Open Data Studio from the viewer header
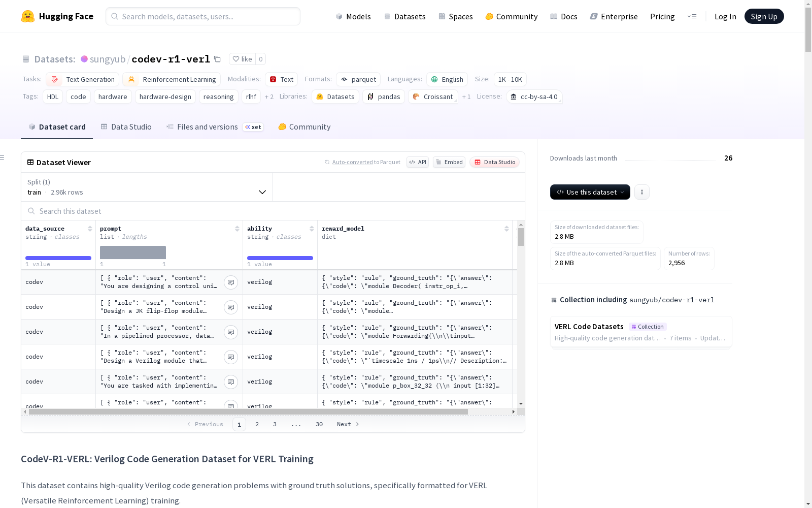Screen dimensions: 812x508 pos(495,162)
